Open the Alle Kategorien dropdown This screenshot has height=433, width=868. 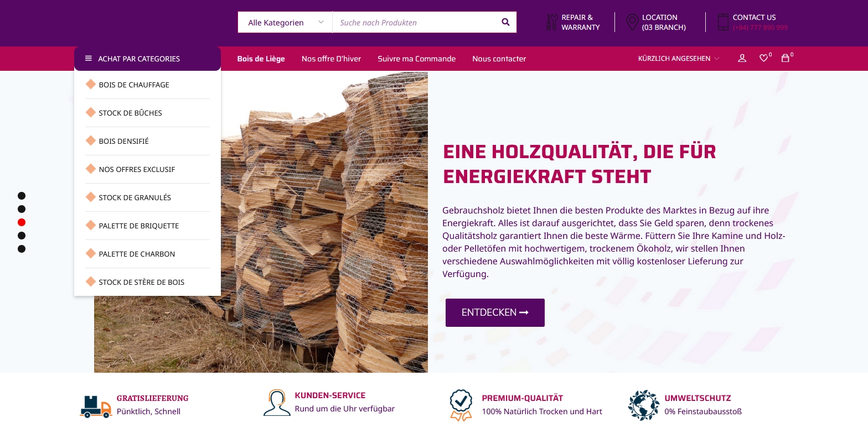click(x=285, y=22)
